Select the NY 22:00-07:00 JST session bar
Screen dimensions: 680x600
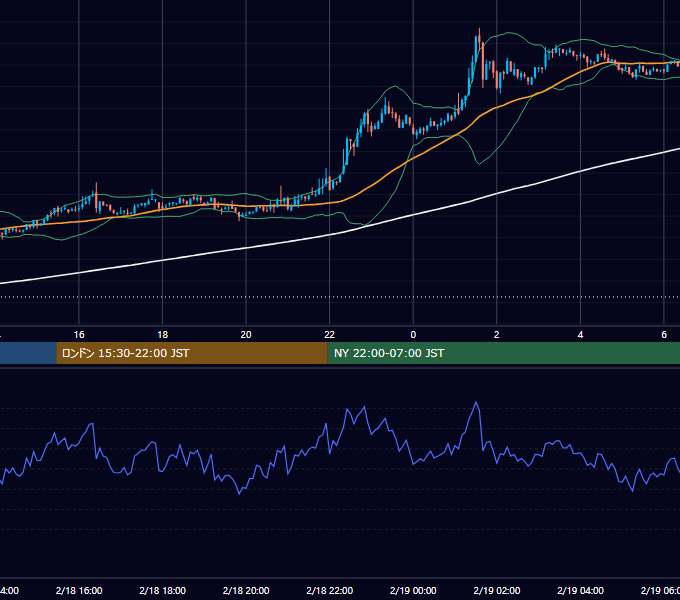[503, 353]
